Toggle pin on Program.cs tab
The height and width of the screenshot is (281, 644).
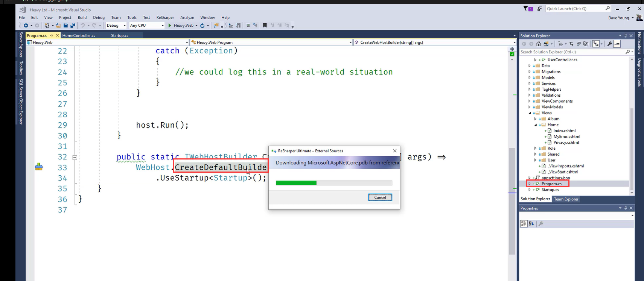tap(52, 35)
